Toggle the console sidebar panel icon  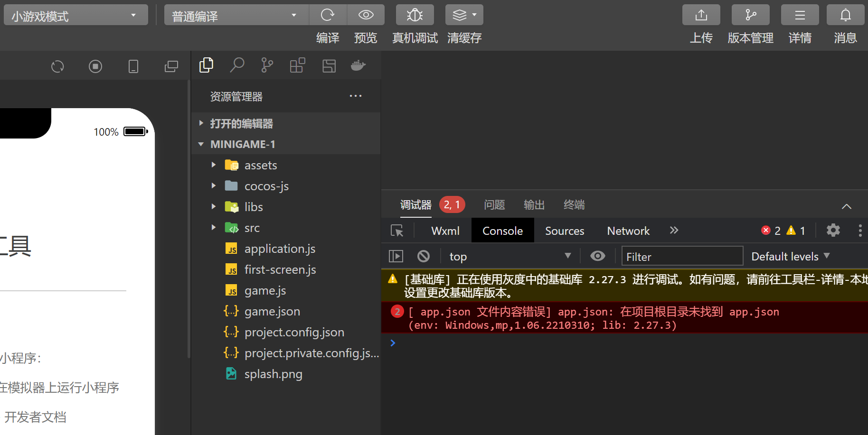[x=396, y=257]
